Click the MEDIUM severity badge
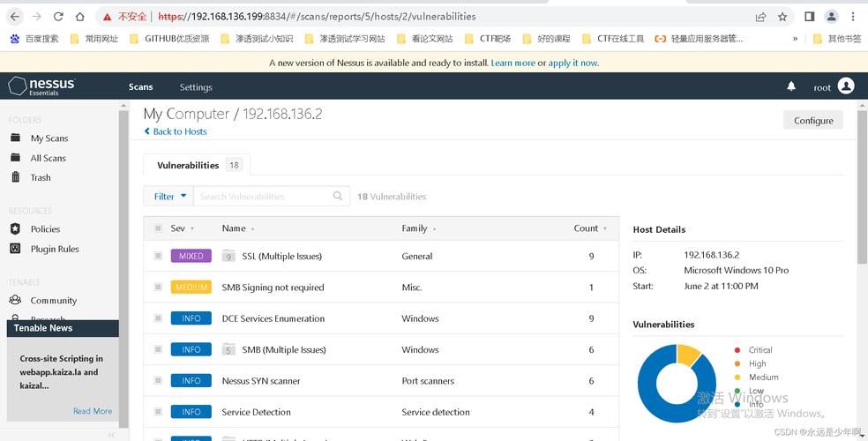 point(191,288)
